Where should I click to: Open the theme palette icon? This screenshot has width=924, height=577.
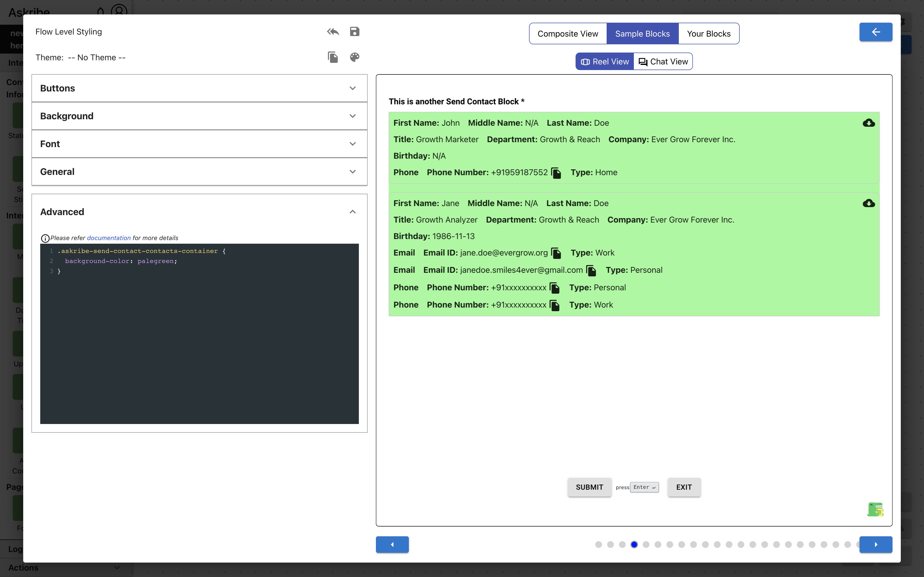coord(354,57)
